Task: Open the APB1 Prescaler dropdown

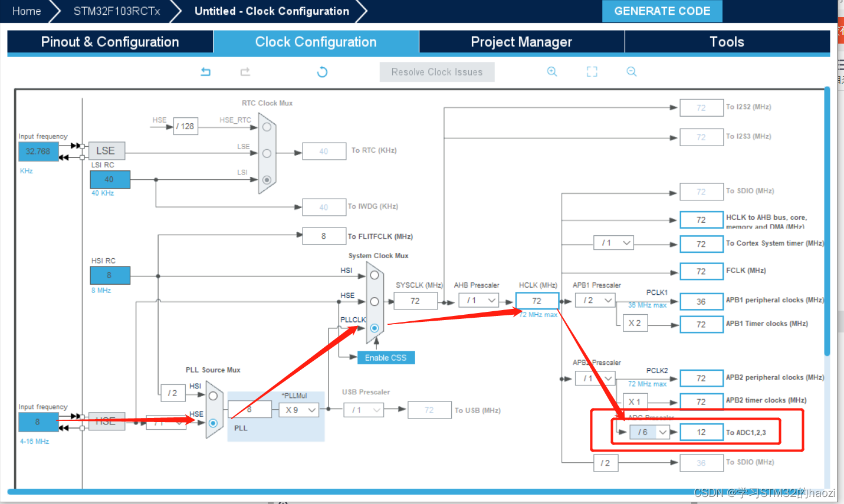Action: tap(596, 301)
